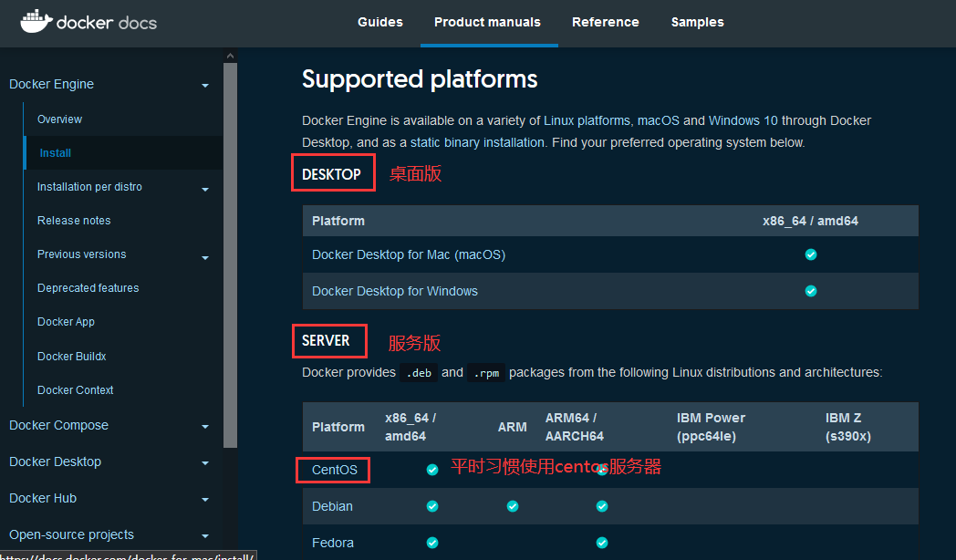Click the static binary installation link
The height and width of the screenshot is (560, 956).
[477, 142]
